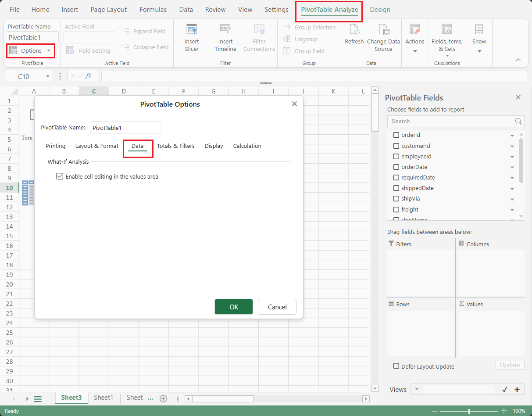Viewport: 532px width, 416px height.
Task: Go to next sheet tab arrow
Action: pyautogui.click(x=27, y=399)
